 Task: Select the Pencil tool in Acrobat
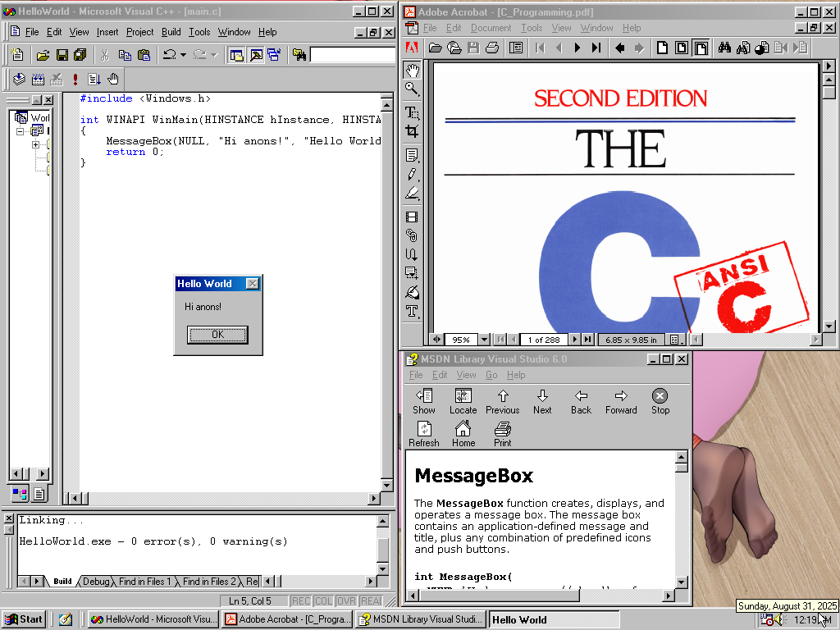pos(412,175)
